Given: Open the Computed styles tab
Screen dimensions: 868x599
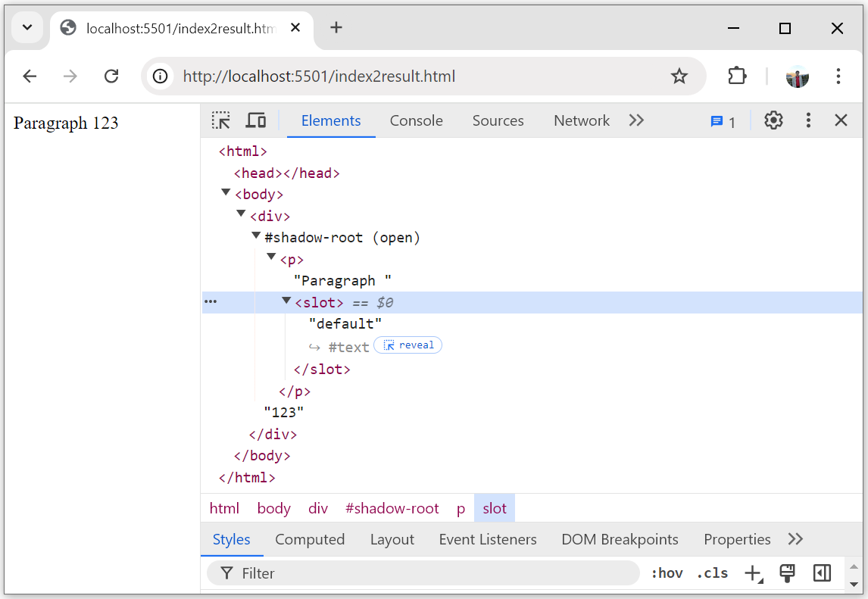Looking at the screenshot, I should click(310, 539).
